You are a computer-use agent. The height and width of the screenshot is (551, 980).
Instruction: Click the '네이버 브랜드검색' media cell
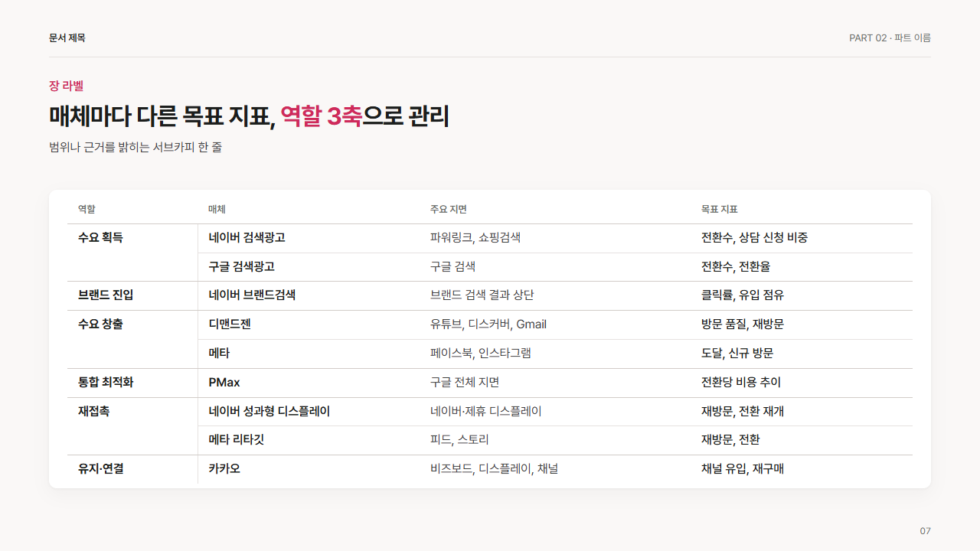(x=252, y=295)
